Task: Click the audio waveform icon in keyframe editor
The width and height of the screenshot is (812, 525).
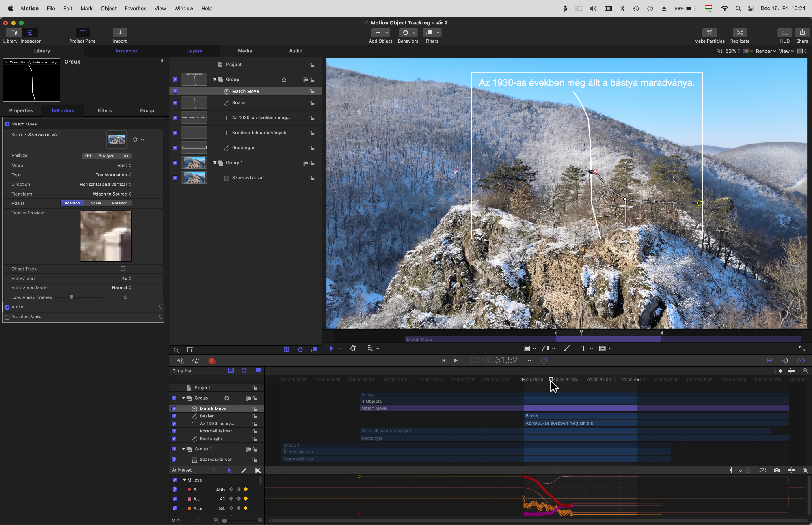Action: coord(731,470)
